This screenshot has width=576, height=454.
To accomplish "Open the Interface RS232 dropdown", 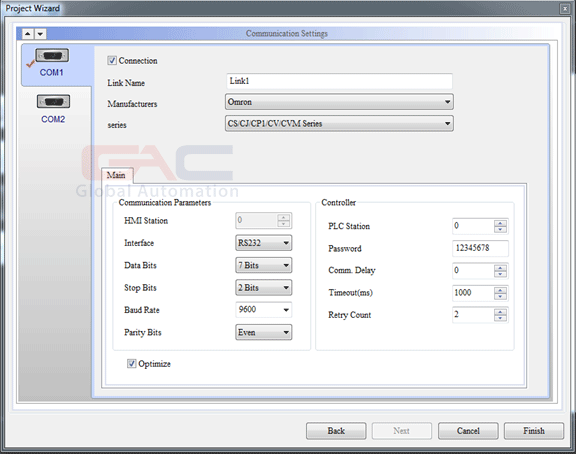I will 263,243.
